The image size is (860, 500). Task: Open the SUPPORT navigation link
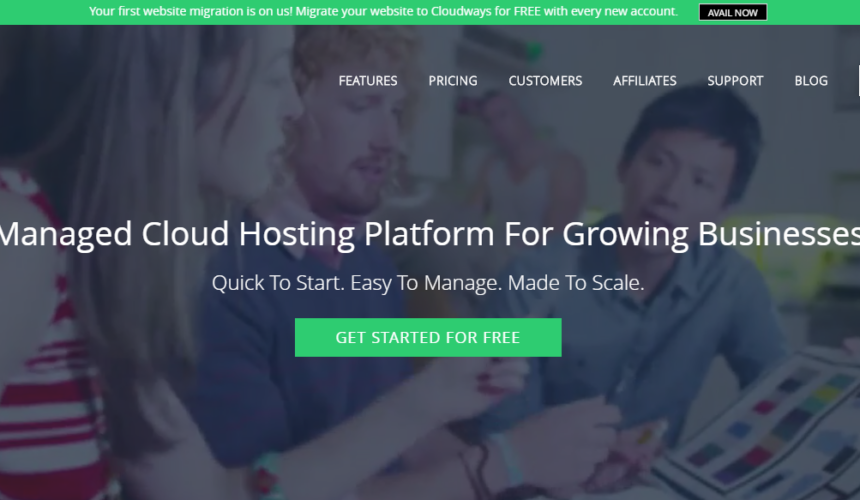pyautogui.click(x=735, y=81)
